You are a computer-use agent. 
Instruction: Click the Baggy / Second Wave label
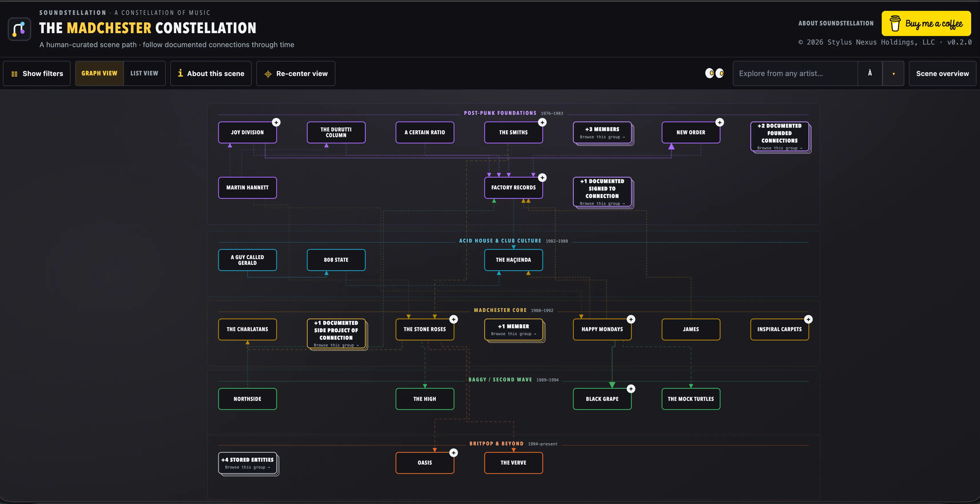tap(500, 380)
